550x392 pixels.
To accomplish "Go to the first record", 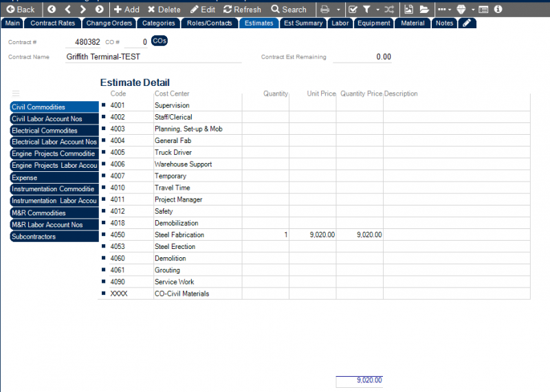I will [52, 10].
